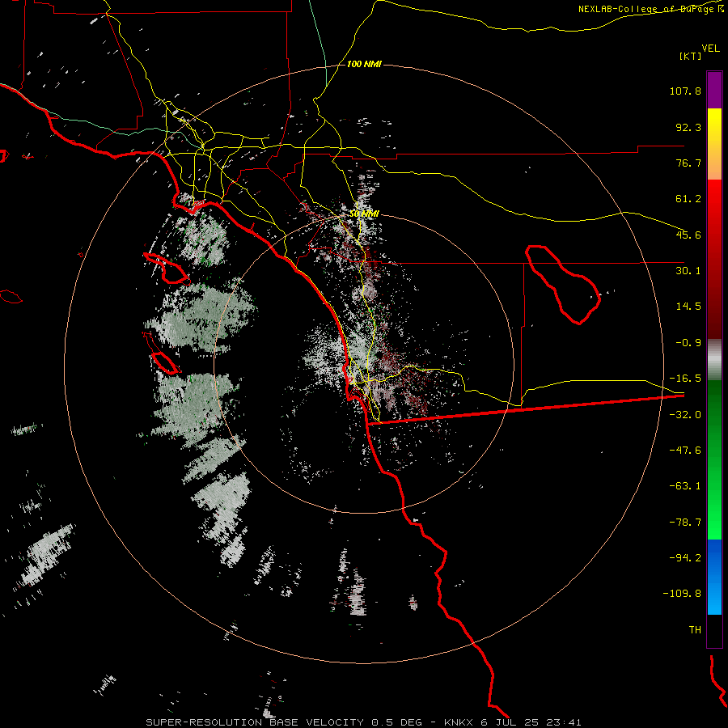Click the KNKX 6 JUL 25 23:41 timestamp

[x=513, y=722]
